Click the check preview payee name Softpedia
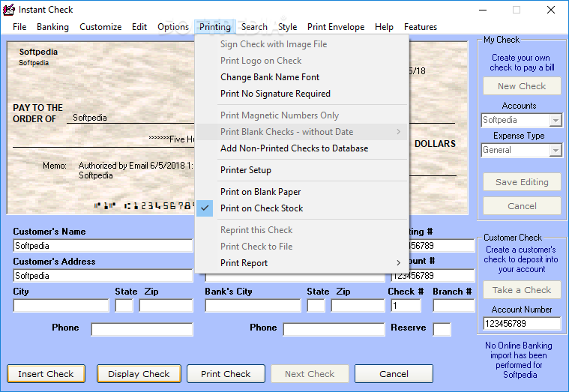569x392 pixels. (90, 118)
